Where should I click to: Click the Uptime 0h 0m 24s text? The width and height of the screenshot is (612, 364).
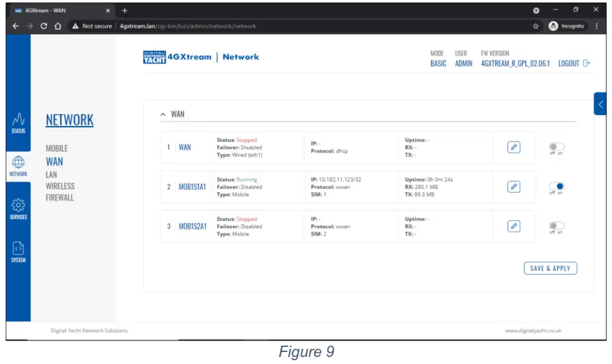(428, 179)
